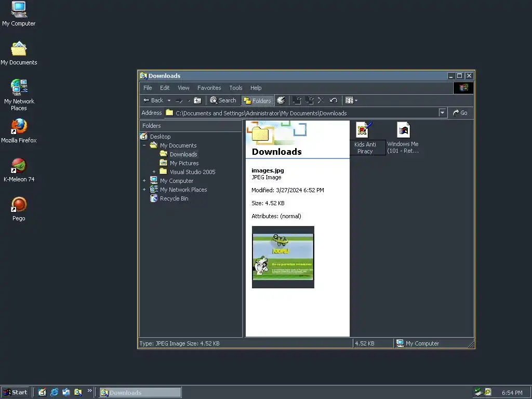Expand the My Network Places tree node

(144, 189)
